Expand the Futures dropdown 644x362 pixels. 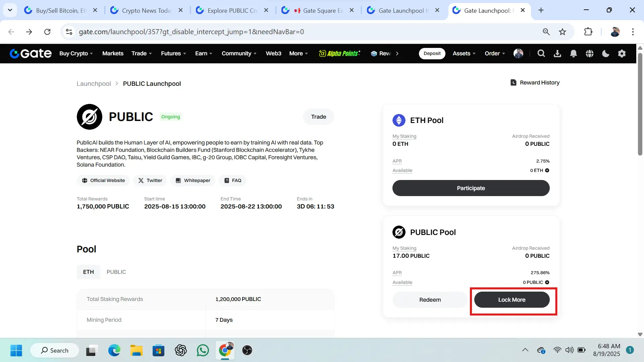tap(173, 53)
